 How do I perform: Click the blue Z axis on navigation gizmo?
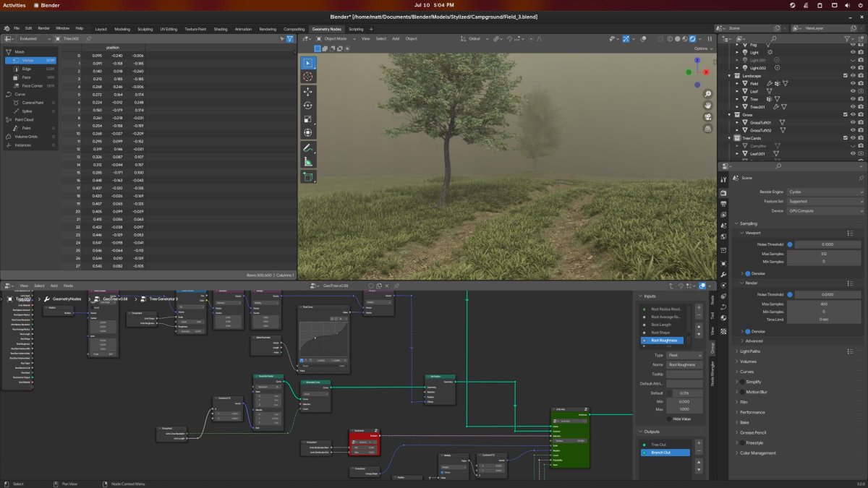697,61
